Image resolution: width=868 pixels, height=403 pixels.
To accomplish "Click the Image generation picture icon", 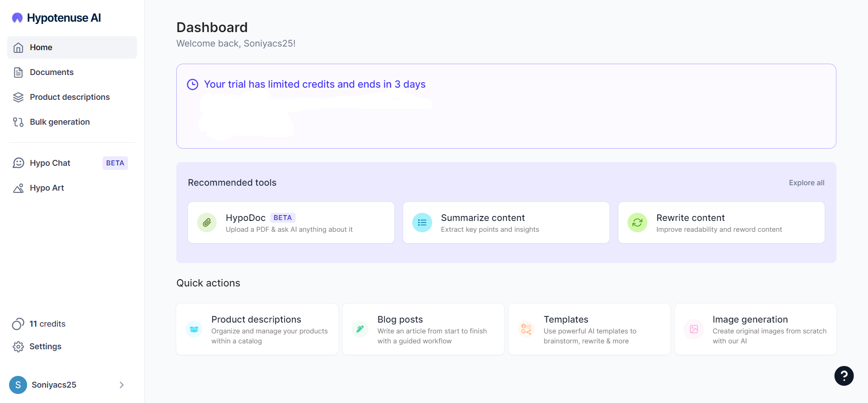I will pos(694,329).
